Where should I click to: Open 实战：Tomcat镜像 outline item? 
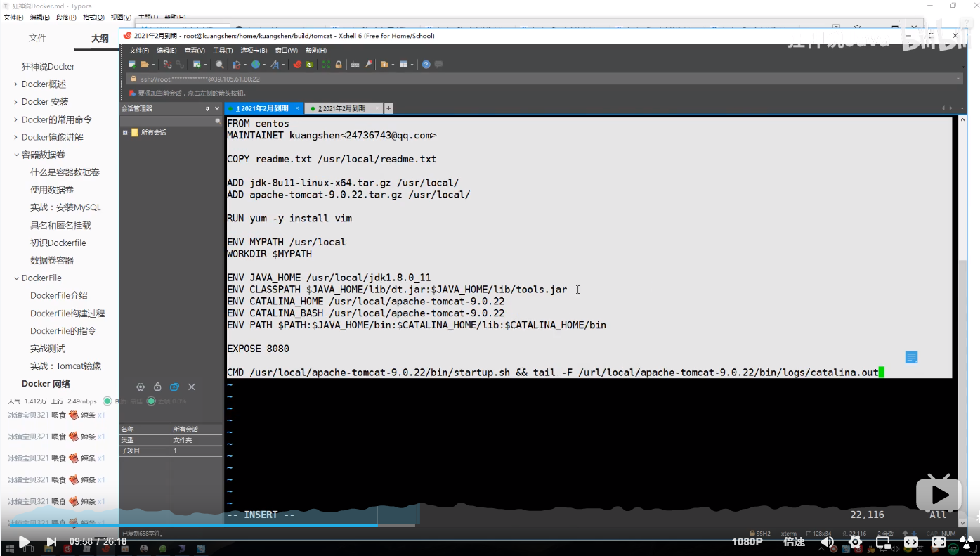click(x=65, y=366)
